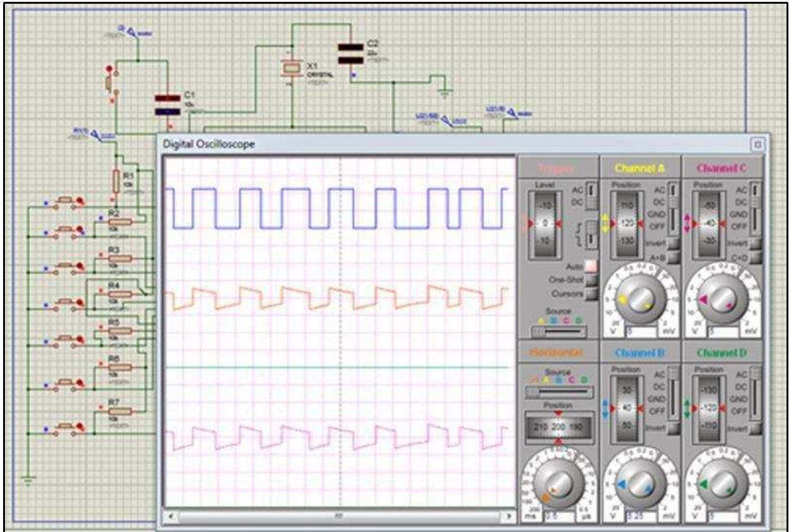The image size is (789, 532).
Task: Click the green Channel D position arrows
Action: pyautogui.click(x=687, y=409)
